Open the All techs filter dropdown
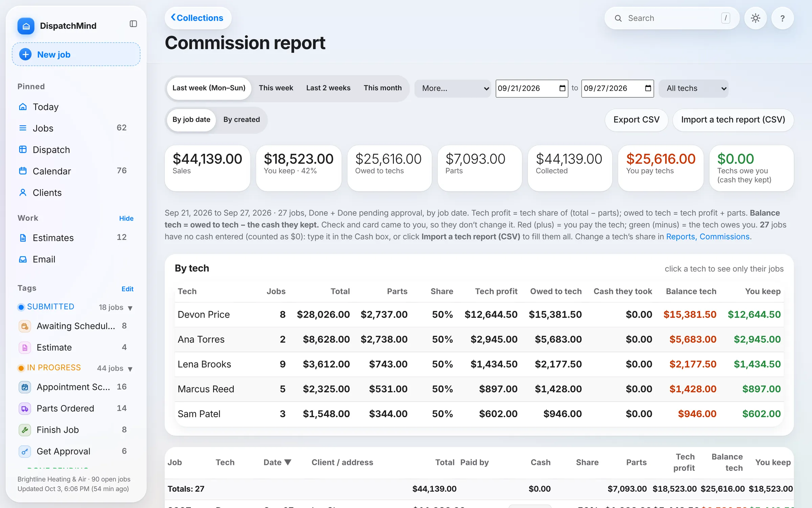 pyautogui.click(x=694, y=88)
